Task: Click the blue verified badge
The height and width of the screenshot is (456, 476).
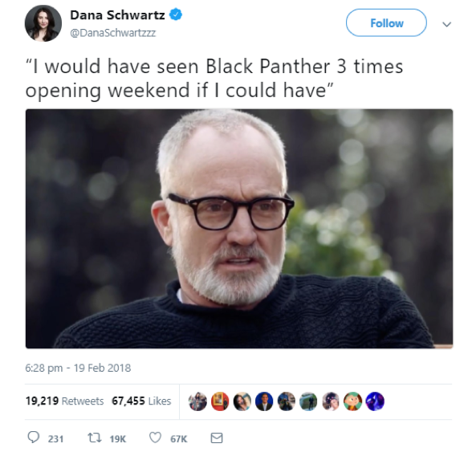Action: pyautogui.click(x=176, y=14)
